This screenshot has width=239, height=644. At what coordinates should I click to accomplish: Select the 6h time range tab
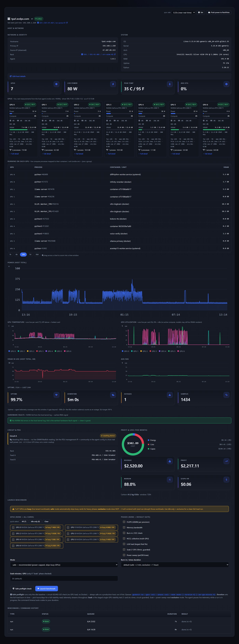tap(17, 254)
